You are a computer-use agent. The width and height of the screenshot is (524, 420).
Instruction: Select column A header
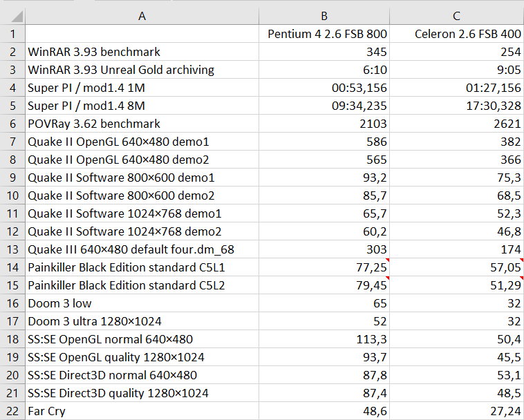(x=142, y=16)
